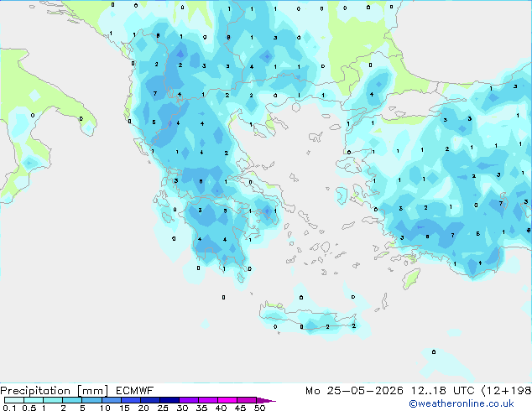Click the 1–2 mm legend color swatch

(x=53, y=400)
